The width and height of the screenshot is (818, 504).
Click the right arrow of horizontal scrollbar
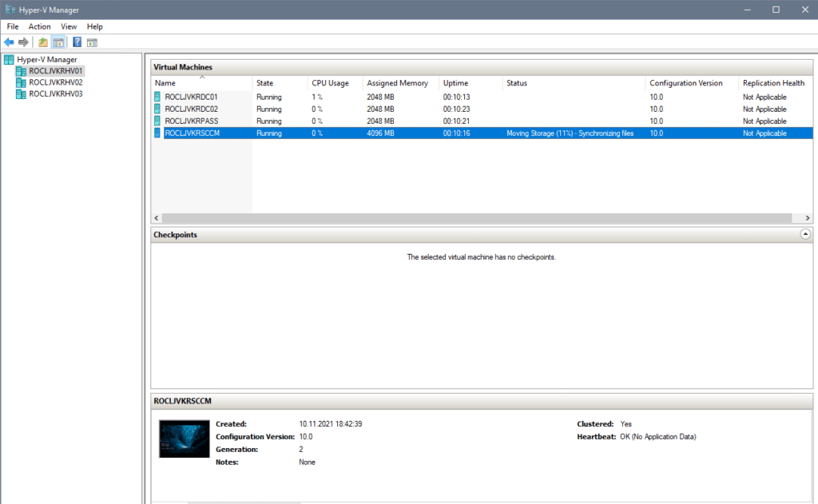click(807, 217)
